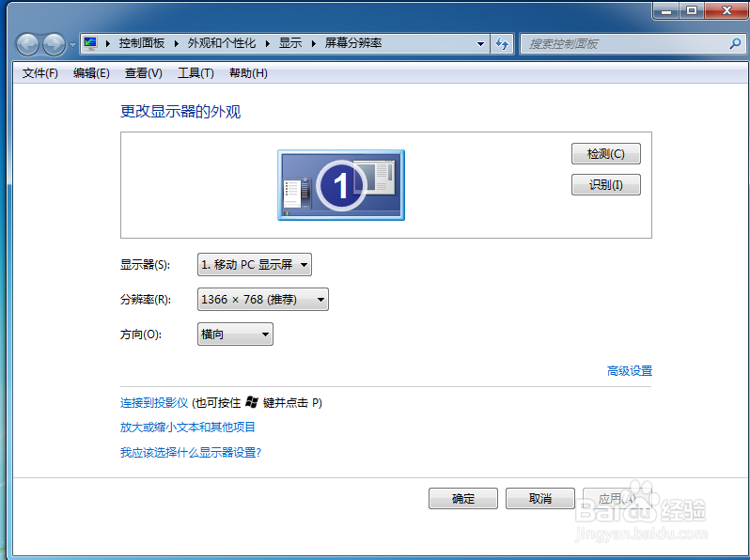
Task: Click the 应用(A) button
Action: [617, 499]
